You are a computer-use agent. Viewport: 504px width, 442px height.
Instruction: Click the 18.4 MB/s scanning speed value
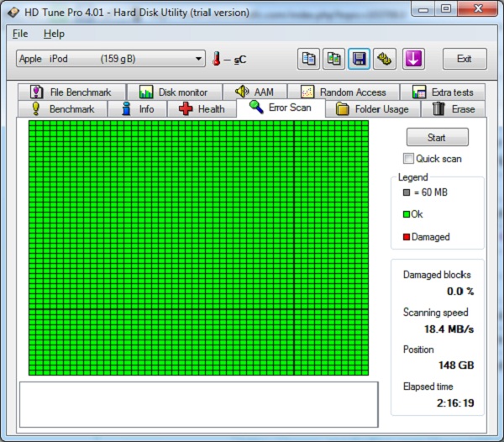click(x=449, y=329)
